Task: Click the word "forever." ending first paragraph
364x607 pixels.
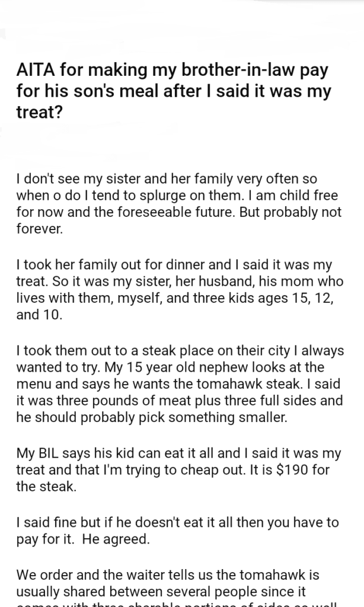Action: tap(39, 229)
